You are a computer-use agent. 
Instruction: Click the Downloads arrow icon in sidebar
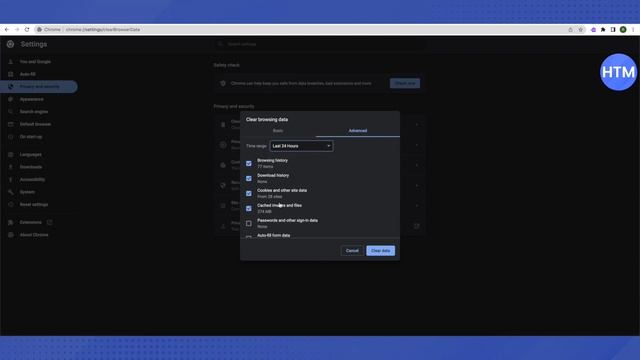pyautogui.click(x=11, y=167)
